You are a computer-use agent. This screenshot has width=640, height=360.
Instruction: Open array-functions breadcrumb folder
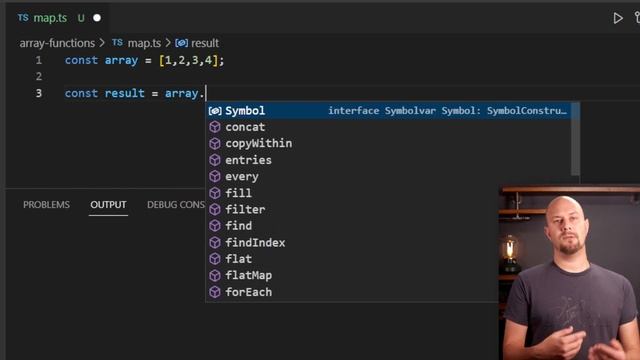coord(57,43)
